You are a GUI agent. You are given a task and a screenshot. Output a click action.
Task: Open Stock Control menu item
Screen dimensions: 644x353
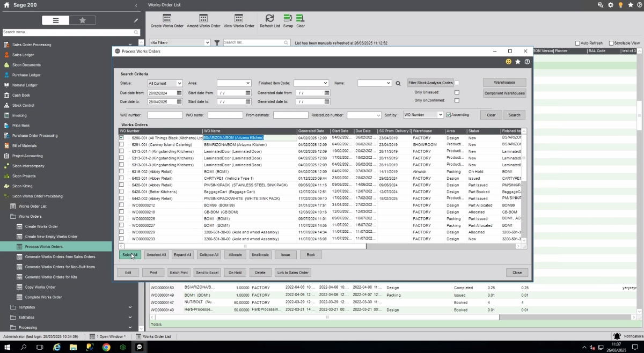coord(23,106)
